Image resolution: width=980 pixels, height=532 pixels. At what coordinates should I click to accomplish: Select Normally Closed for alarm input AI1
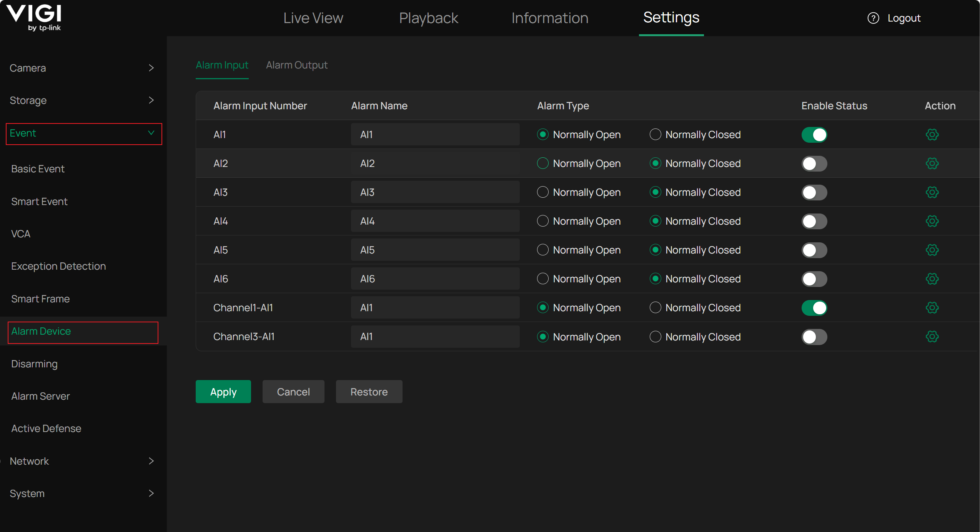coord(656,135)
